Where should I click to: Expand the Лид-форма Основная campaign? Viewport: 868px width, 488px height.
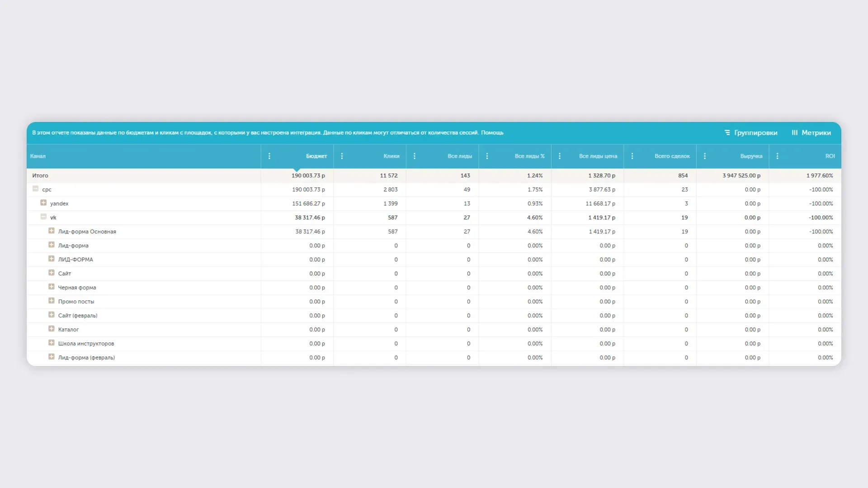52,231
